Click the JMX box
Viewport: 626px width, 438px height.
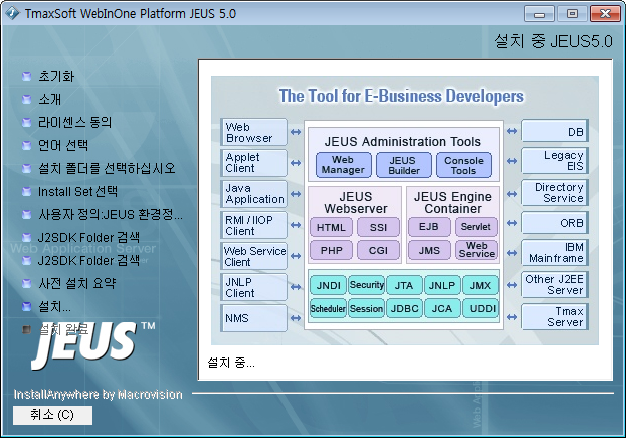click(481, 285)
